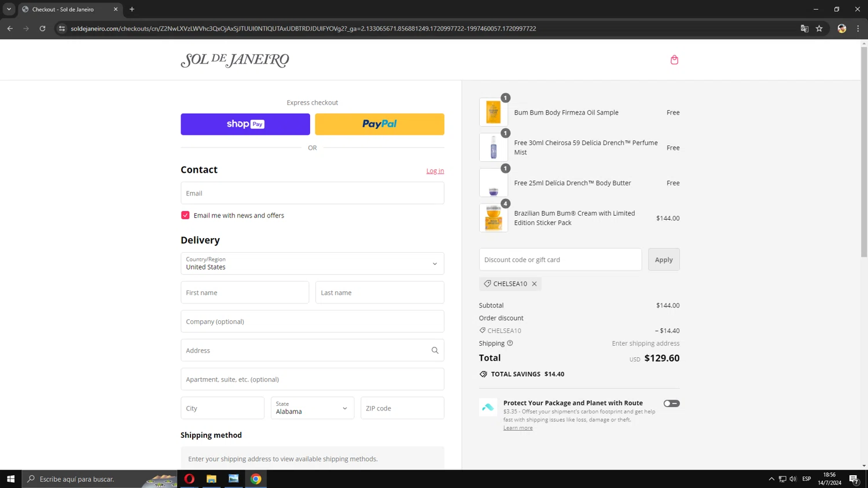Image resolution: width=868 pixels, height=488 pixels.
Task: Open the network icon in system tray
Action: coord(782,479)
